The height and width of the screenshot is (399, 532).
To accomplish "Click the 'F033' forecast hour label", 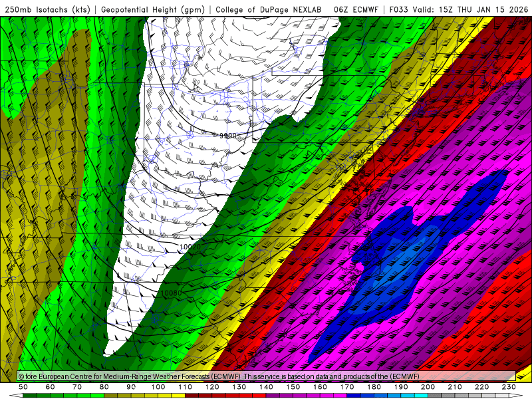I will click(x=399, y=9).
